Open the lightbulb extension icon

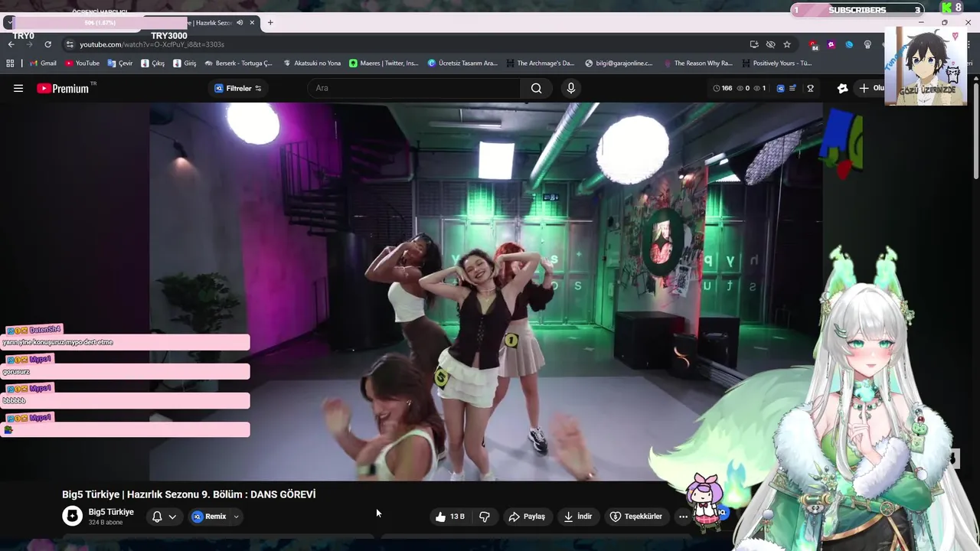pyautogui.click(x=867, y=44)
